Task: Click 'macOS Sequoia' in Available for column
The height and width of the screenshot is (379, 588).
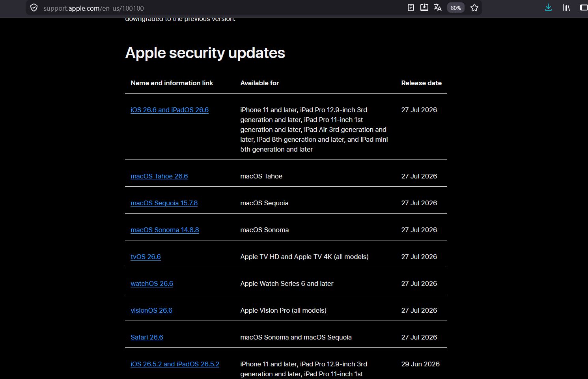Action: (x=264, y=203)
